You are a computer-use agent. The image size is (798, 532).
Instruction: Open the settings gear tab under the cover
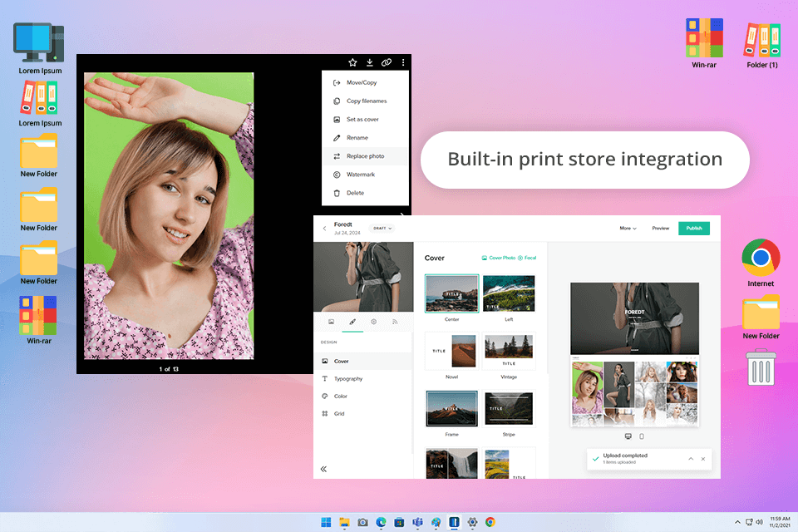[x=373, y=322]
